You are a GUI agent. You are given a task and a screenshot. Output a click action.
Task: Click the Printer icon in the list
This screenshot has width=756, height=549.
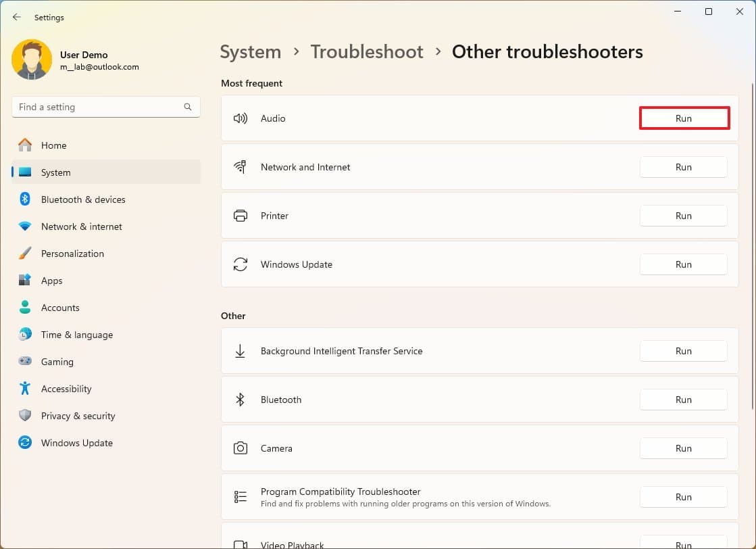point(240,216)
